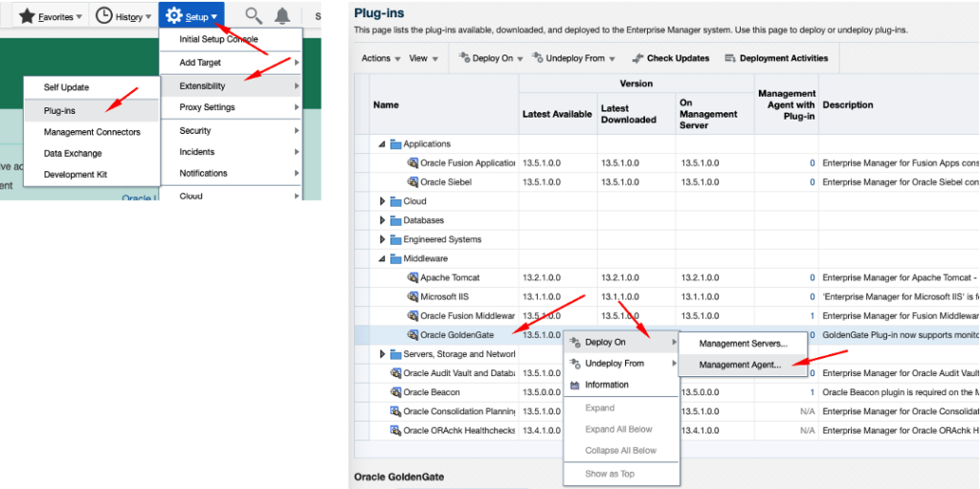The height and width of the screenshot is (489, 980).
Task: Click the Microsoft IIS plug-in icon
Action: [412, 297]
